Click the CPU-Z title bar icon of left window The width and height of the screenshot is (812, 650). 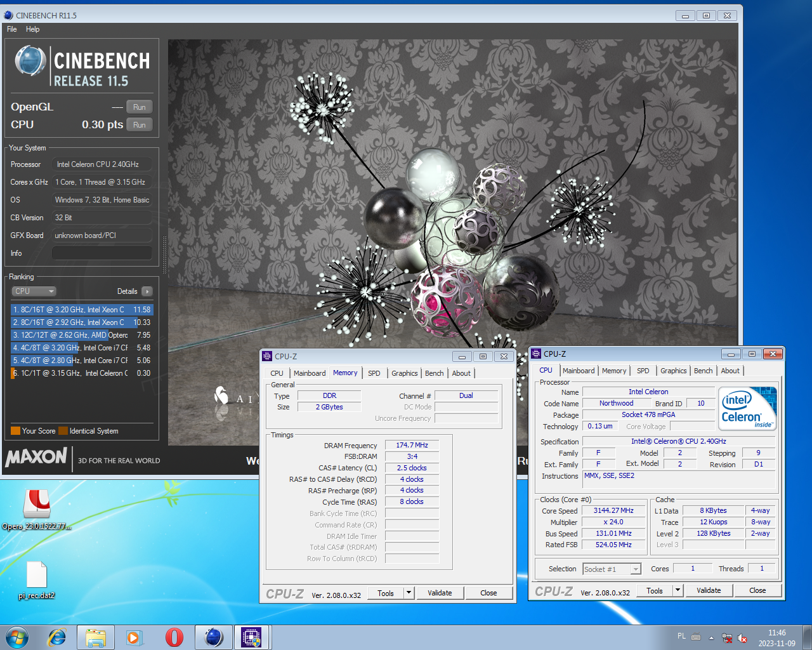click(268, 356)
